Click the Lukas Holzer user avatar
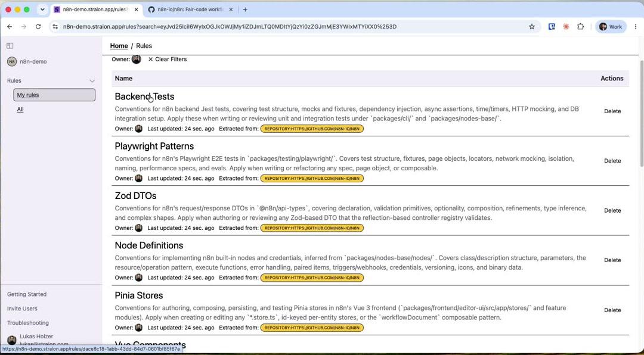Screen dimensions: 644x355 (12, 340)
